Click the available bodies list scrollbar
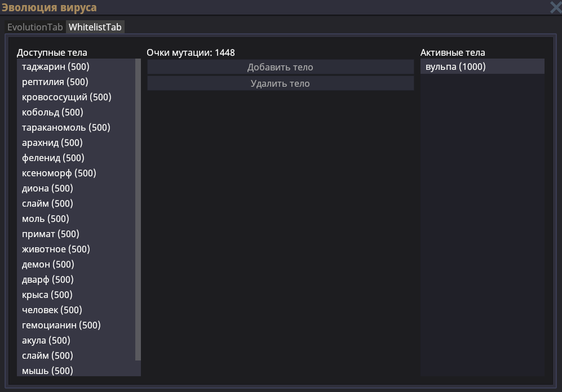 coord(138,210)
